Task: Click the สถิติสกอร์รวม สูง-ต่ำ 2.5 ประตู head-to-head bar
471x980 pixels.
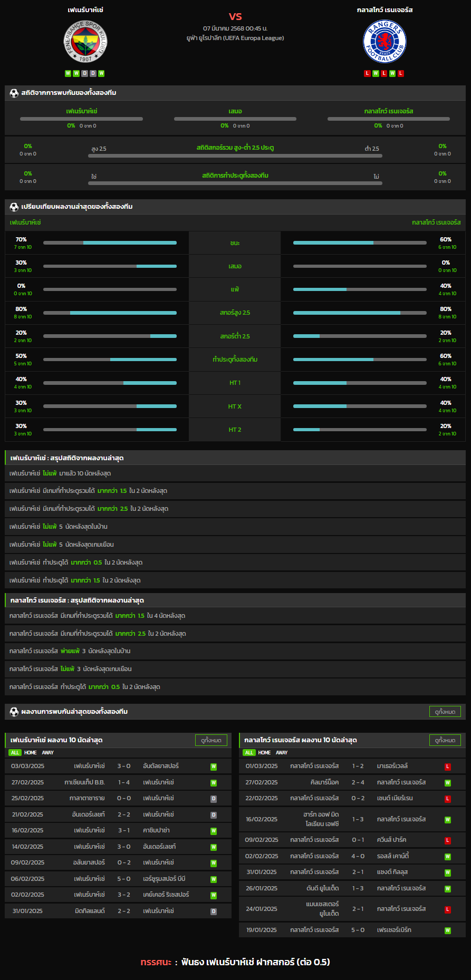Action: tap(235, 156)
